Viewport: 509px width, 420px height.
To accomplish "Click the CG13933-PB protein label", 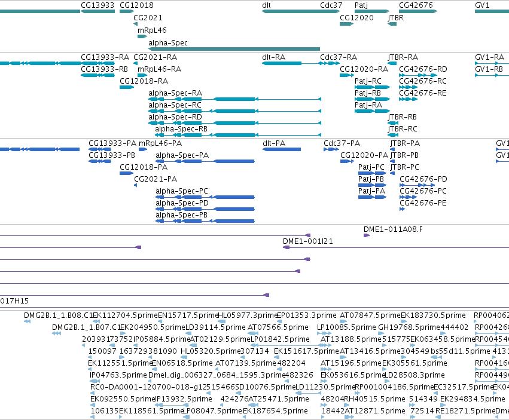I will 112,155.
